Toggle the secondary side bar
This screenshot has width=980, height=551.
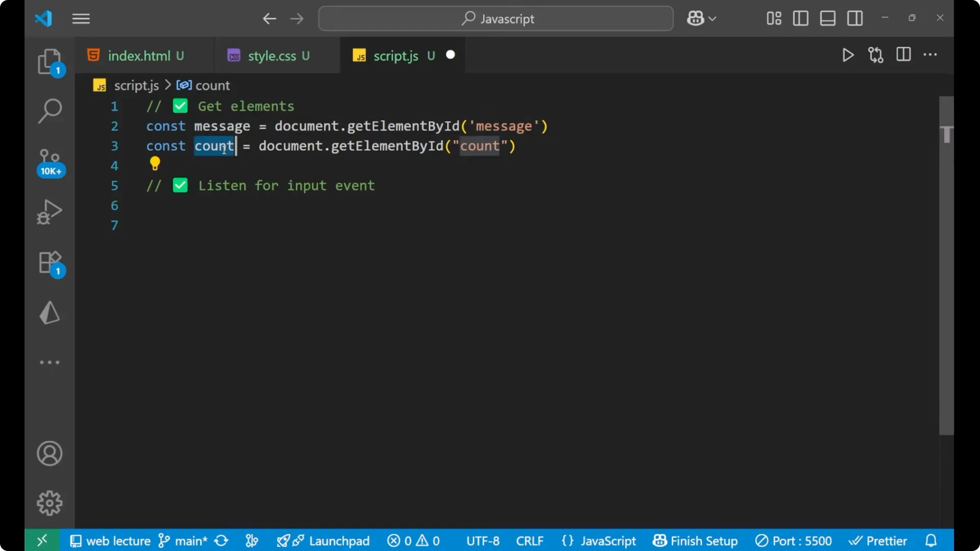tap(855, 18)
